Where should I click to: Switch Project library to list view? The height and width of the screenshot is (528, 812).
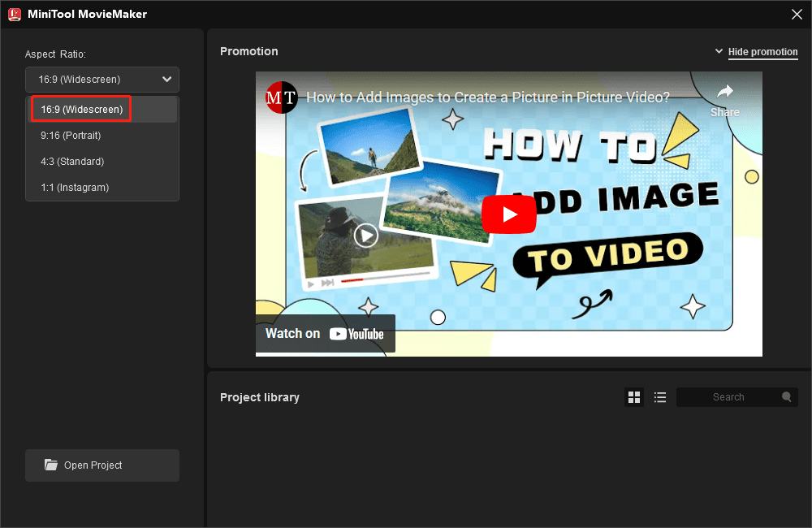659,397
